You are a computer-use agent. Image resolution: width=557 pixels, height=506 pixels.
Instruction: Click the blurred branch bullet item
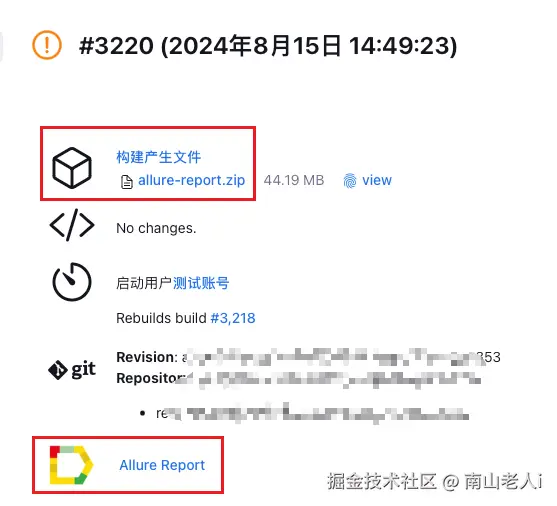(305, 413)
